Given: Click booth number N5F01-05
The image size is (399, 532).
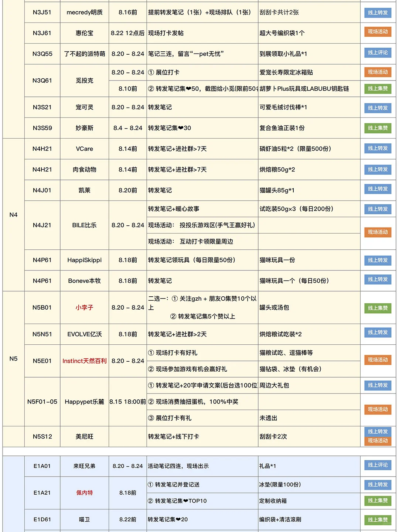Looking at the screenshot, I should [x=42, y=402].
